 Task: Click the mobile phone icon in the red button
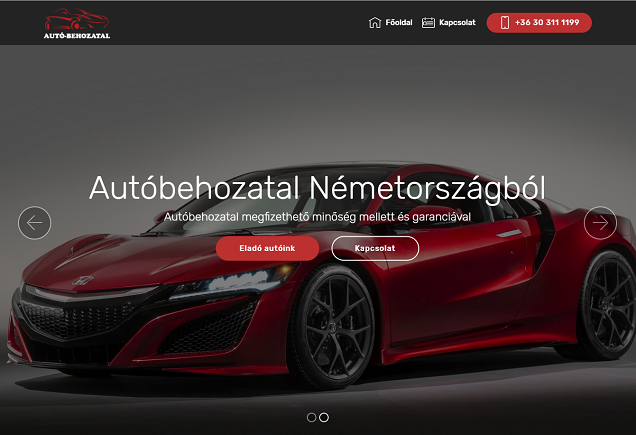pos(505,23)
